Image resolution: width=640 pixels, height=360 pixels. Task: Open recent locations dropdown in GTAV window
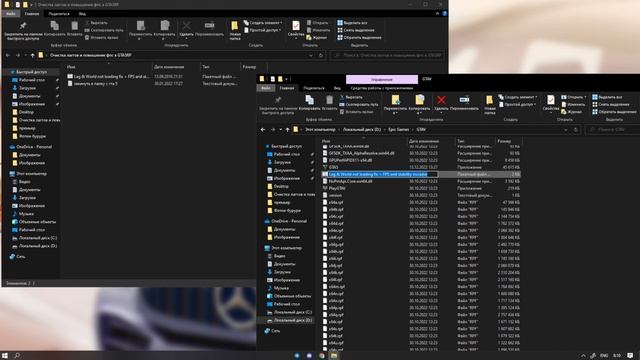tap(280, 130)
